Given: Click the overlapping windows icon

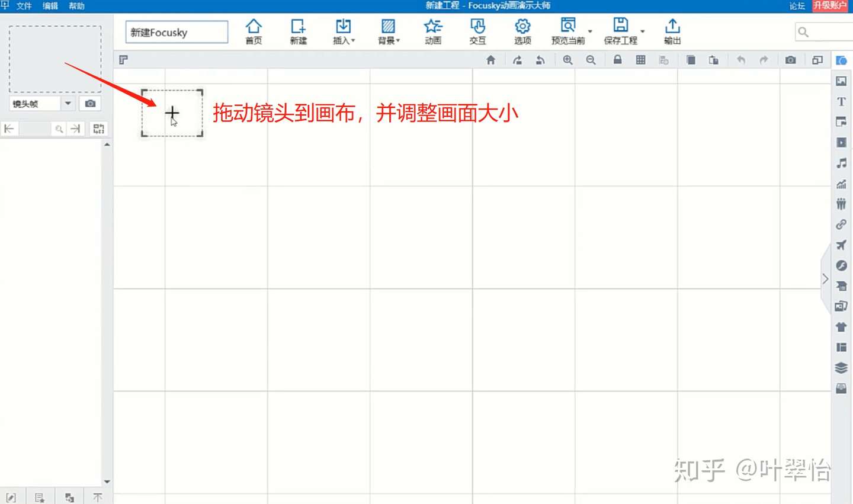Looking at the screenshot, I should pos(817,60).
